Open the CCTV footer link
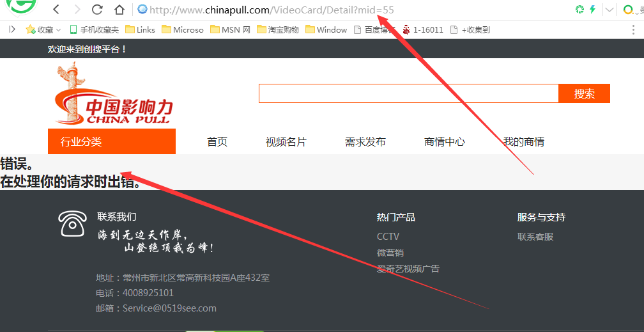644x332 pixels. (388, 237)
